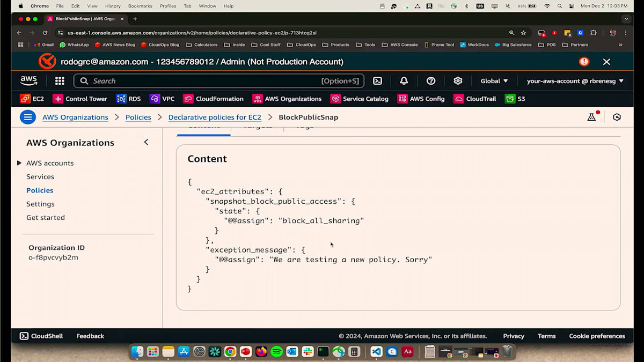This screenshot has width=644, height=362.
Task: Open the CloudOps Blog bookmark
Action: click(x=160, y=45)
